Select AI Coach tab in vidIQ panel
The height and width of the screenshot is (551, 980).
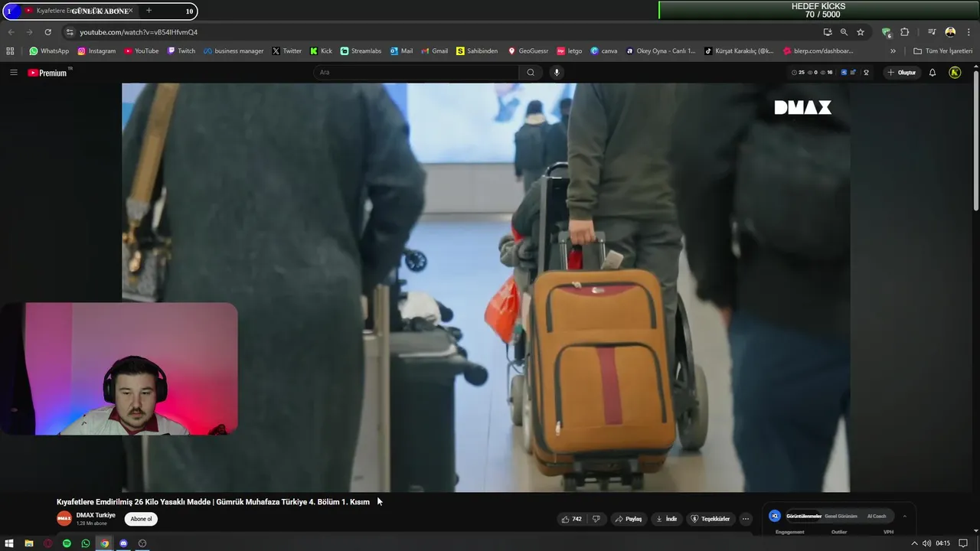coord(877,516)
